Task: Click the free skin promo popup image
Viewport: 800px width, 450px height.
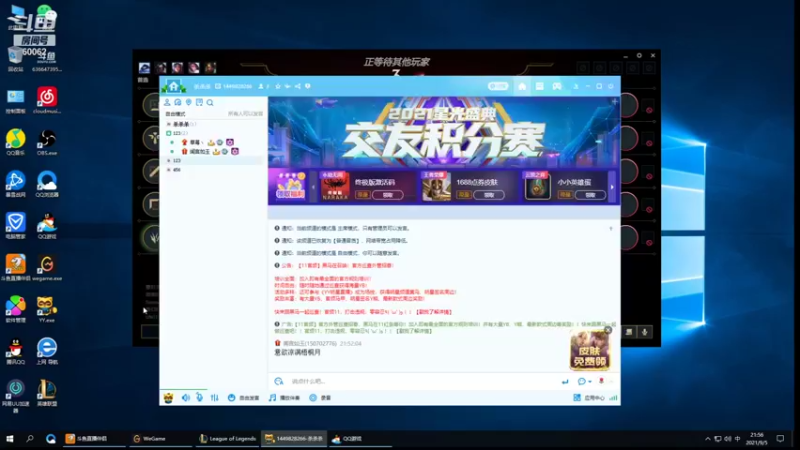Action: 589,350
